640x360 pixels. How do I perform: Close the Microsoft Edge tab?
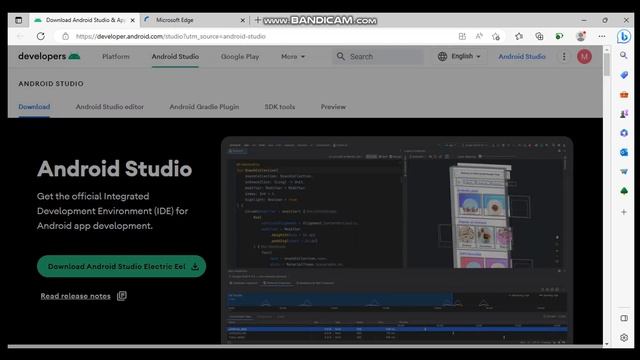tap(242, 20)
